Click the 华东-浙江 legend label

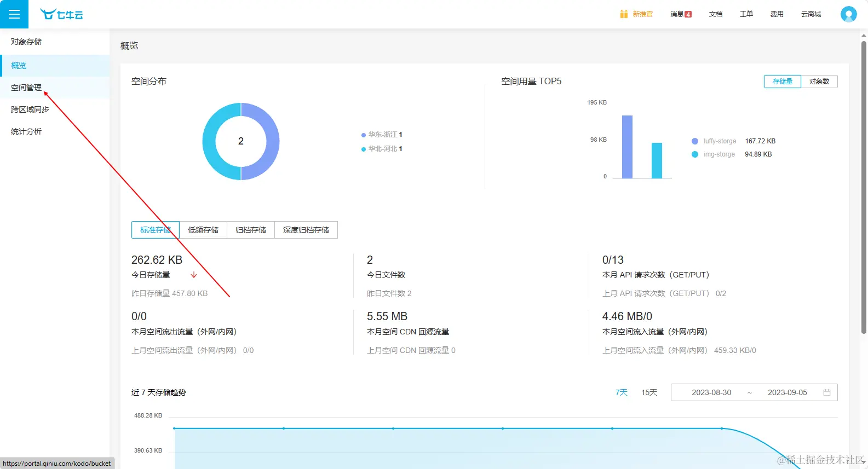(x=383, y=135)
